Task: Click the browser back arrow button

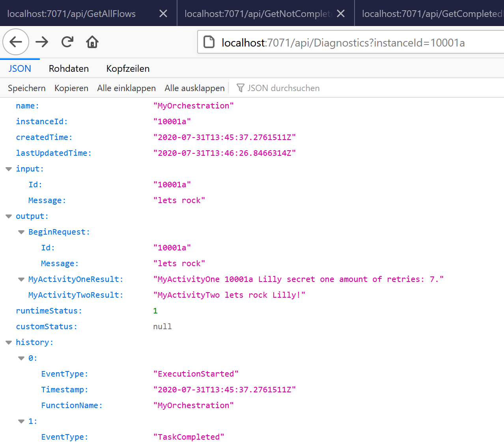Action: [x=16, y=42]
